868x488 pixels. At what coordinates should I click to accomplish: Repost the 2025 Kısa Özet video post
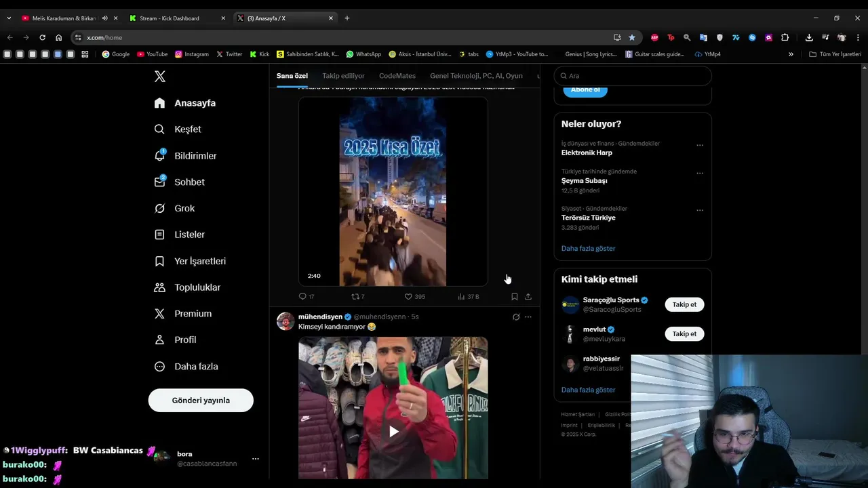pyautogui.click(x=357, y=297)
